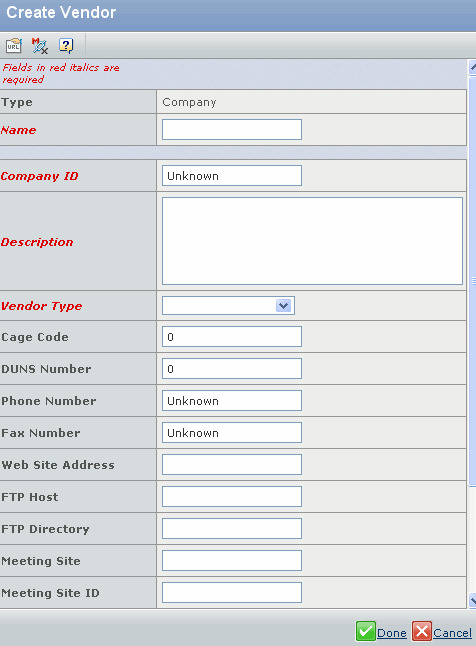476x646 pixels.
Task: Click the URL link toolbar icon
Action: 14,45
